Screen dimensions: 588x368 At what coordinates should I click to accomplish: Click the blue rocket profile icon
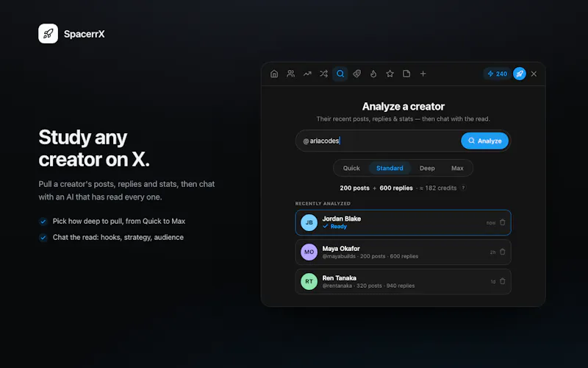click(520, 74)
